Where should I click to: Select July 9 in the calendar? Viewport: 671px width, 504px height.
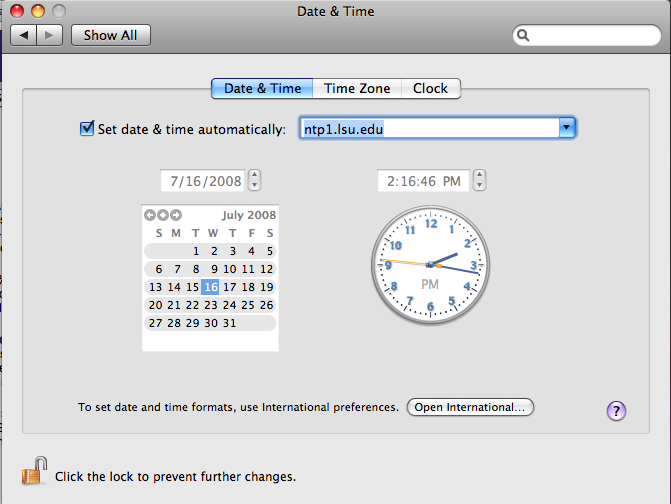(x=214, y=269)
